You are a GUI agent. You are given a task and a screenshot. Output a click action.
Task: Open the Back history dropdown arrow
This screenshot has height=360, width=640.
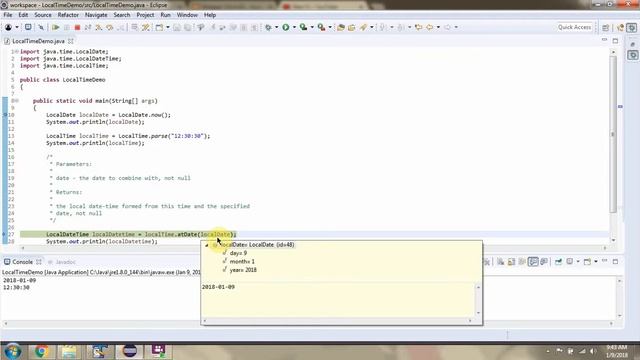pos(438,27)
